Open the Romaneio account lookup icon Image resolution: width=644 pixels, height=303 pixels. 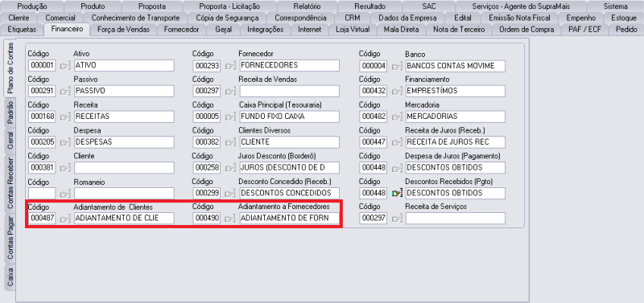tap(65, 194)
